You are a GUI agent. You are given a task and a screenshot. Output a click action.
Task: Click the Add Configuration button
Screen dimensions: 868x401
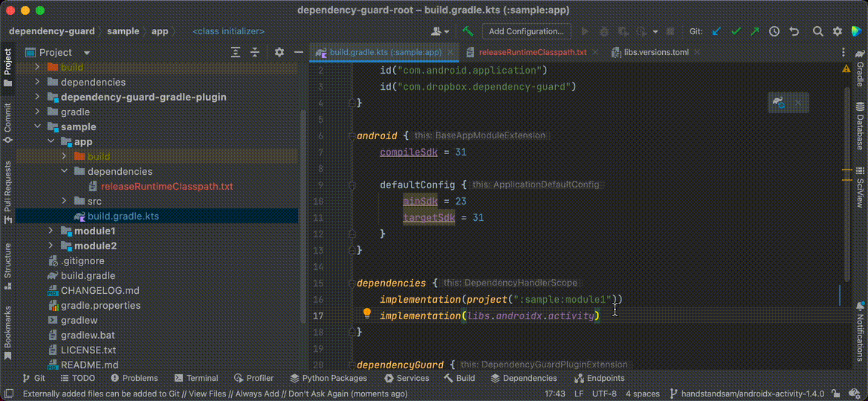click(526, 31)
